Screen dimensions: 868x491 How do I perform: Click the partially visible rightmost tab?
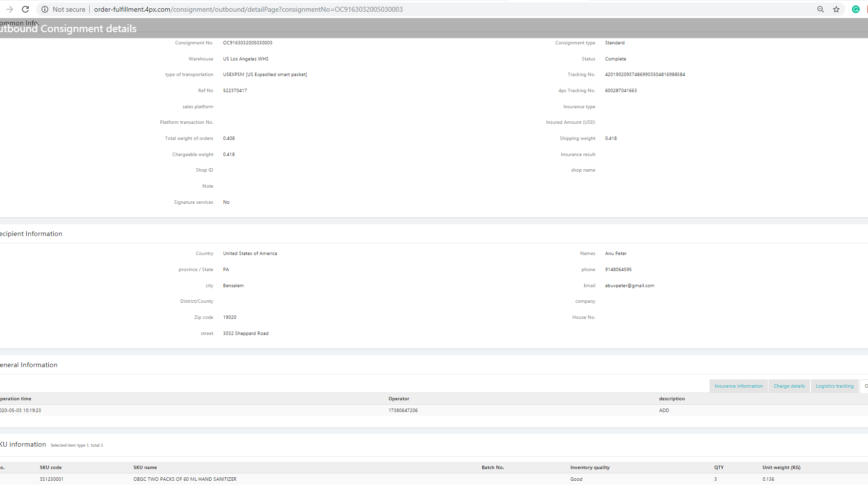(x=865, y=386)
